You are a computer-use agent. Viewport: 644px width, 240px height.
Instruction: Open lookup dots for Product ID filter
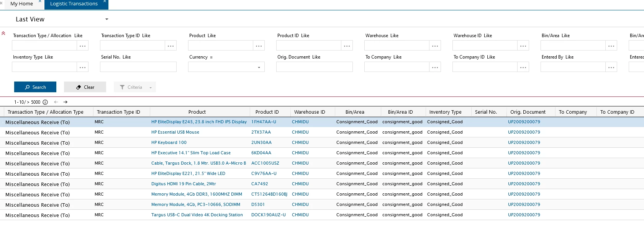click(347, 46)
